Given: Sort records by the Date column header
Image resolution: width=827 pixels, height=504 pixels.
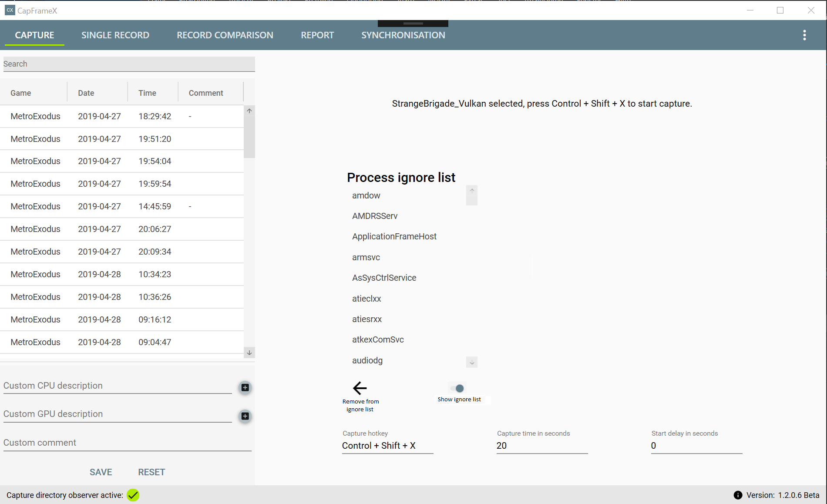Looking at the screenshot, I should 97,93.
